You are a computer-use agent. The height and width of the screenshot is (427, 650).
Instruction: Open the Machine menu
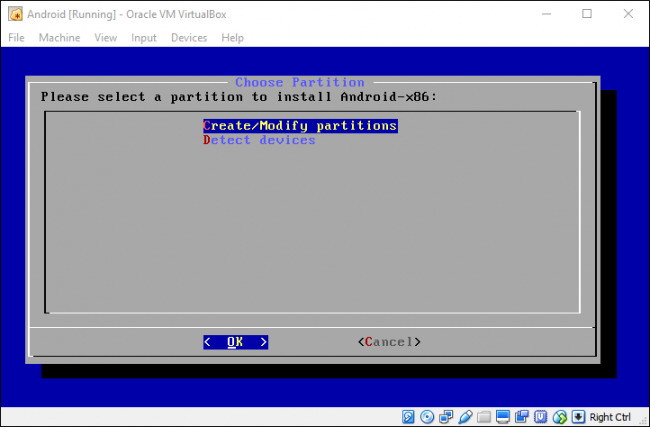[59, 38]
